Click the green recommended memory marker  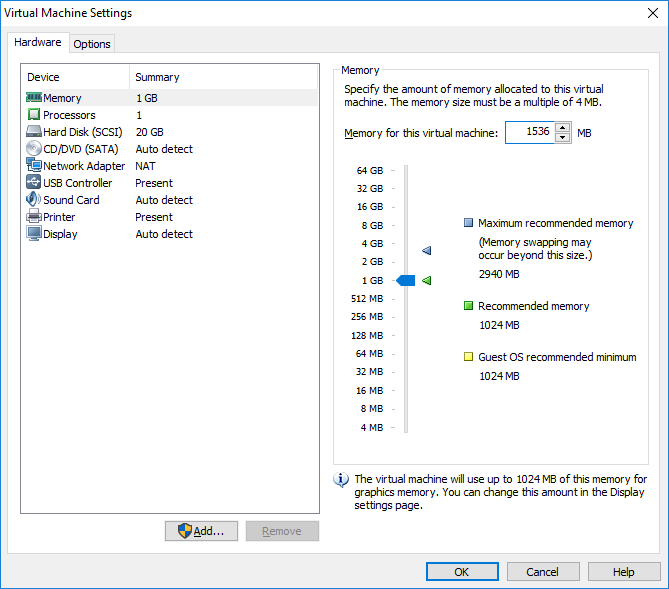(427, 280)
